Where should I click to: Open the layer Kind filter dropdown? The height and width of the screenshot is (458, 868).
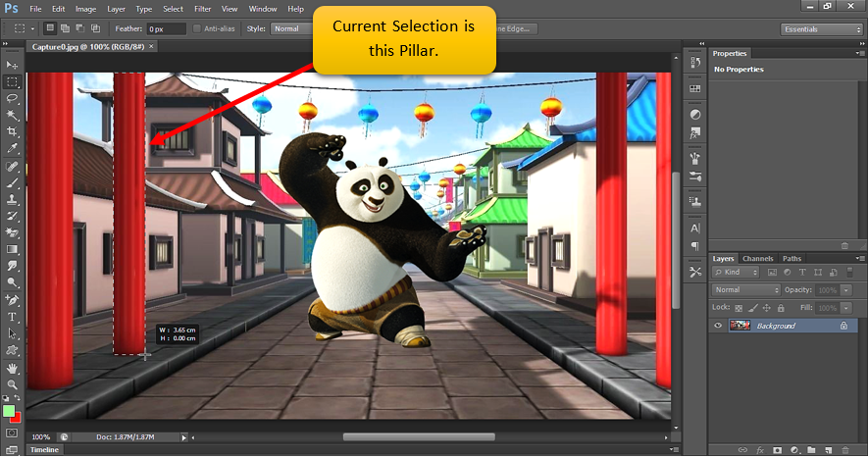pyautogui.click(x=736, y=273)
